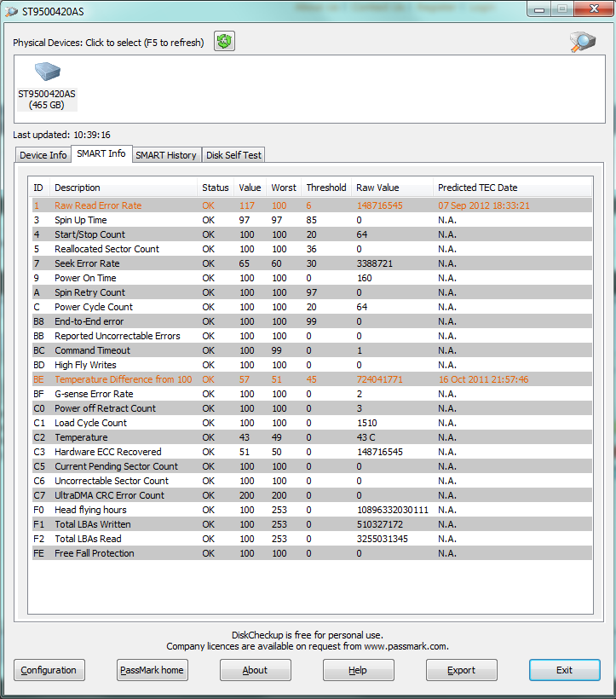The image size is (616, 699).
Task: Select the Load Cycle Count row
Action: pyautogui.click(x=312, y=423)
